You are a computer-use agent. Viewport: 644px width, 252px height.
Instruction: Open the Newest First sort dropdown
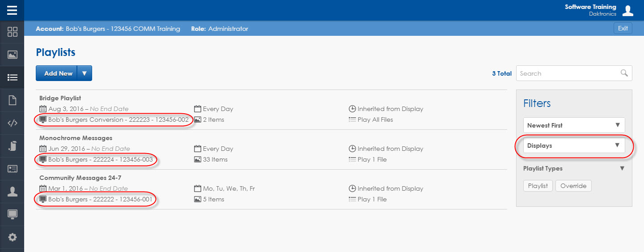pyautogui.click(x=574, y=125)
